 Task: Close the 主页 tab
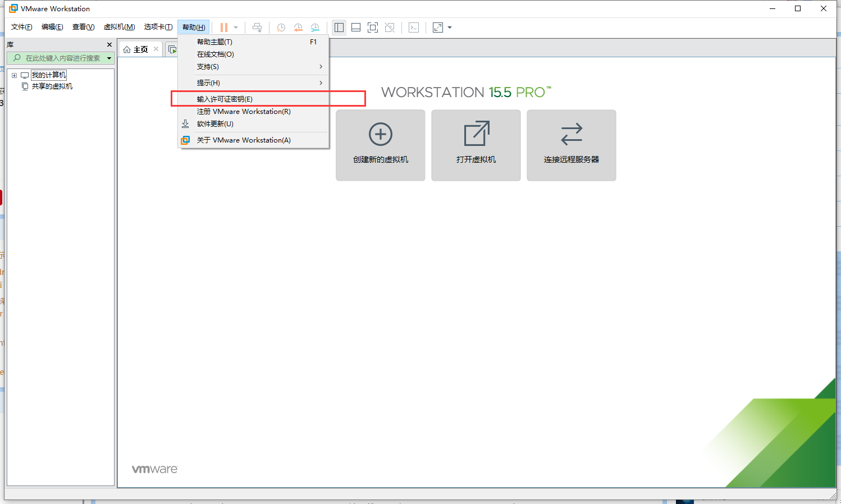156,49
